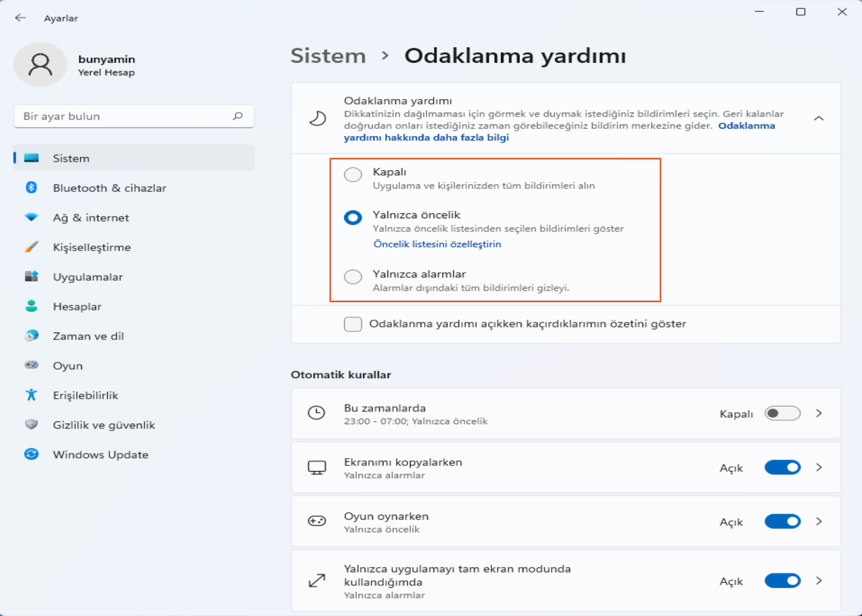862x616 pixels.
Task: Go to Kişiselleştirme settings
Action: pos(92,247)
